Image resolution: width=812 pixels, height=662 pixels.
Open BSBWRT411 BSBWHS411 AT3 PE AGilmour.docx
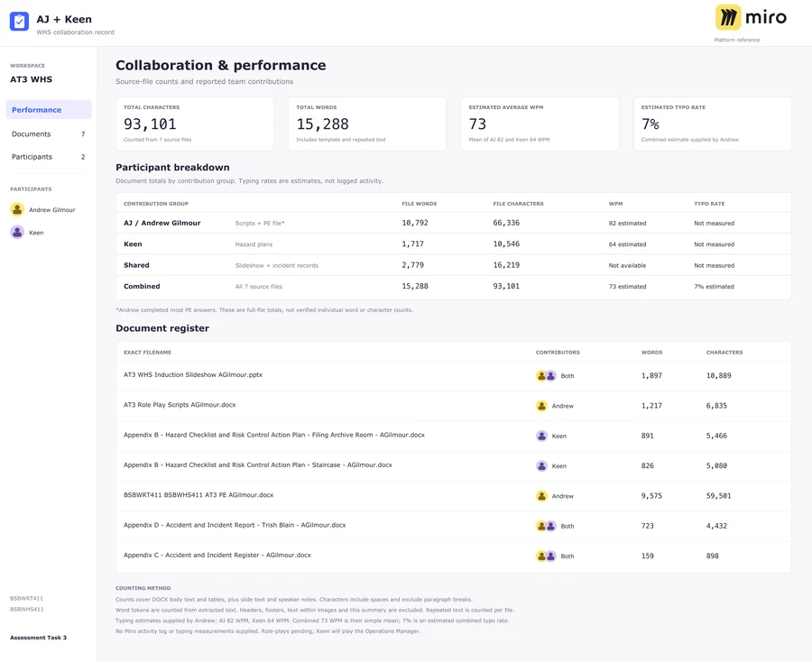coord(198,495)
